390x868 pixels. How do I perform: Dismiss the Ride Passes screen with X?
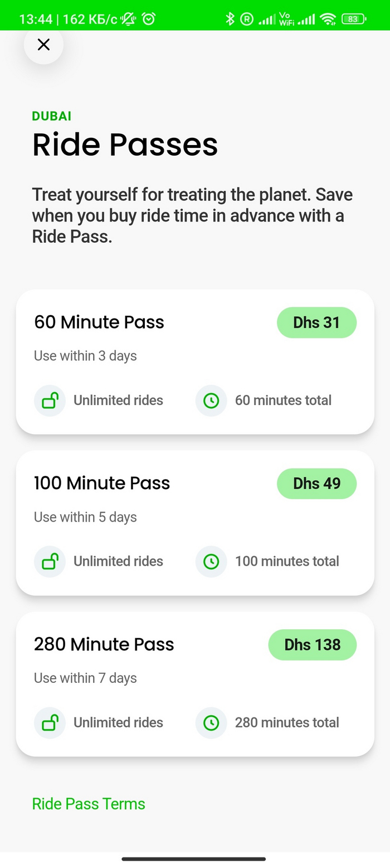coord(43,45)
